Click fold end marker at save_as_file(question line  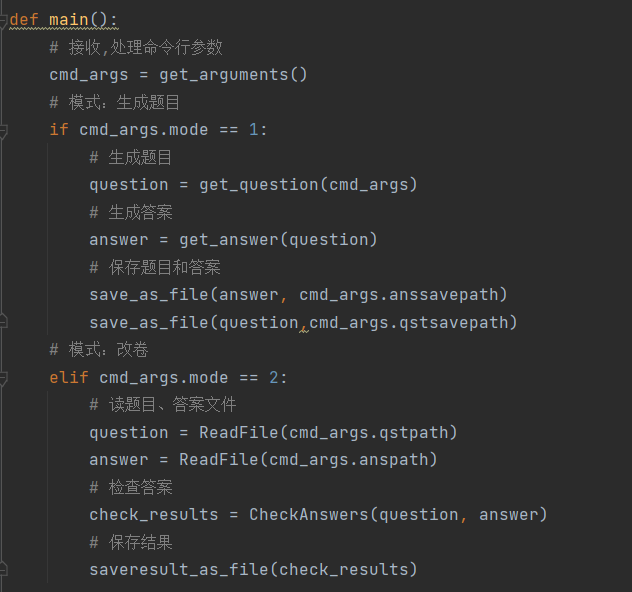(4, 322)
